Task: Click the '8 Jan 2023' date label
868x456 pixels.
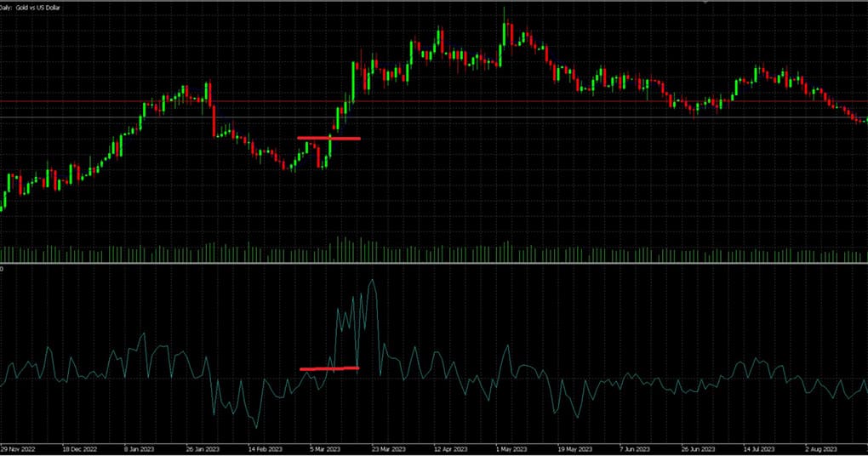Action: pos(139,449)
